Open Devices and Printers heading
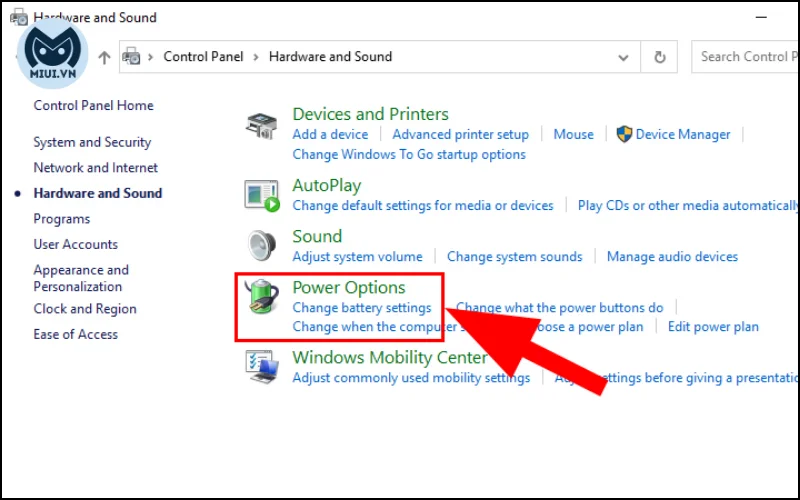This screenshot has width=800, height=500. (x=370, y=114)
